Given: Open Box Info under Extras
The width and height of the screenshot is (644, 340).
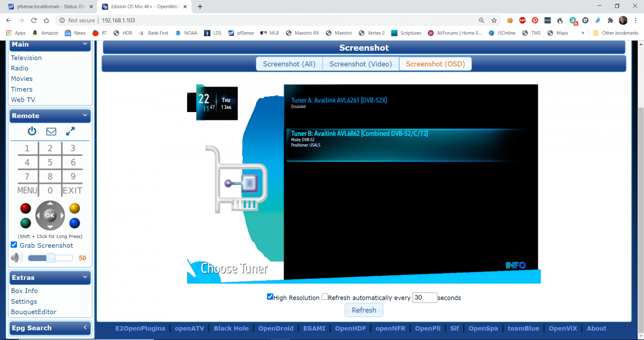Looking at the screenshot, I should (x=24, y=291).
